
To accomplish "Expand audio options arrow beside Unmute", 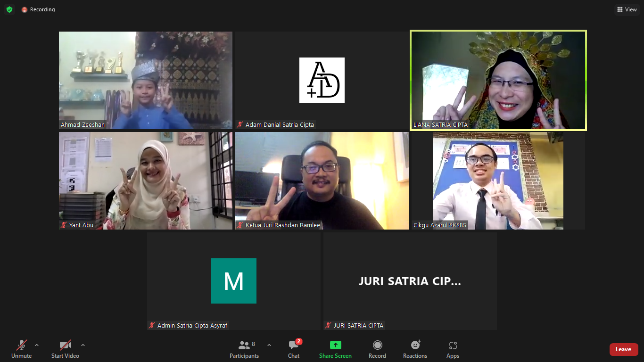I will point(37,345).
